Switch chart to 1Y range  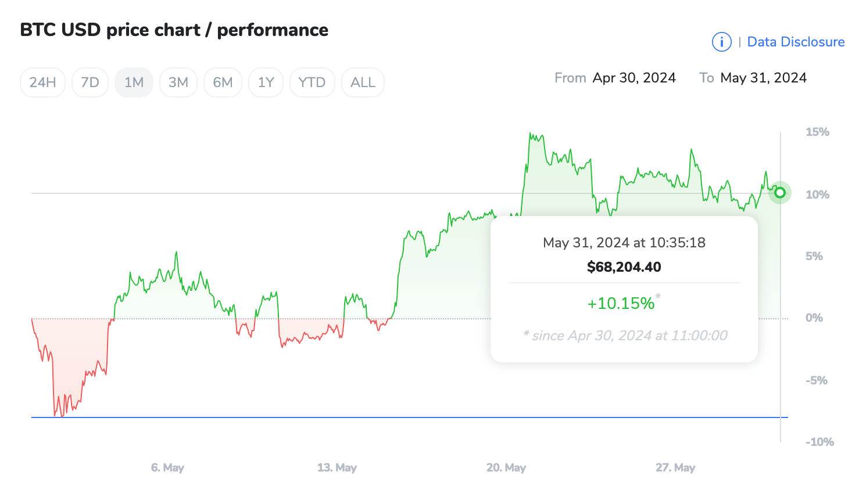tap(266, 82)
